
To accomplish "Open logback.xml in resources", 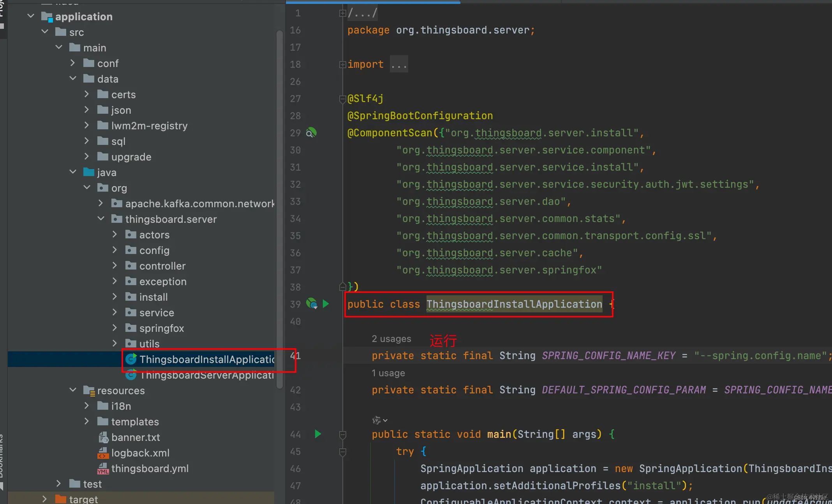I will [140, 453].
